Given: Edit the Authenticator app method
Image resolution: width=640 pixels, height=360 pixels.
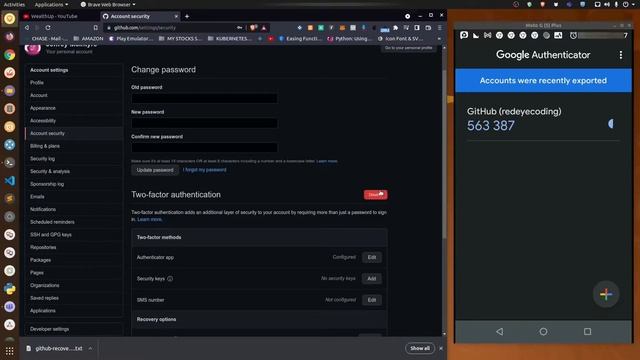Looking at the screenshot, I should click(371, 257).
